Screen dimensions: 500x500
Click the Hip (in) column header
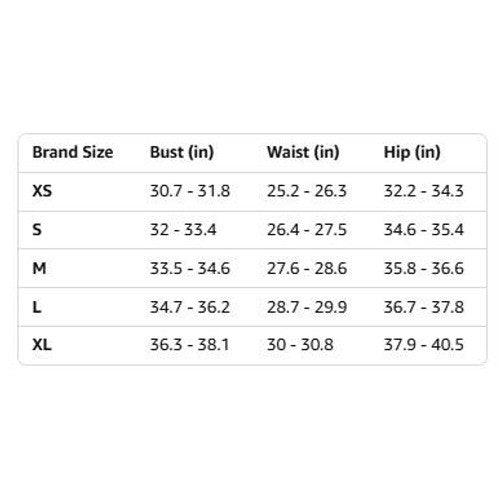pyautogui.click(x=412, y=153)
